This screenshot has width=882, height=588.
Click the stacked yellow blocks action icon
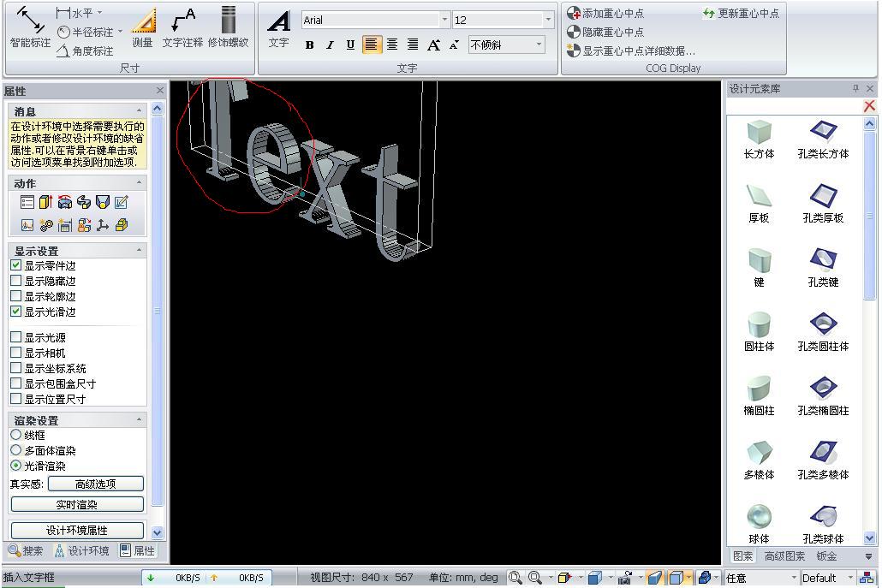121,225
